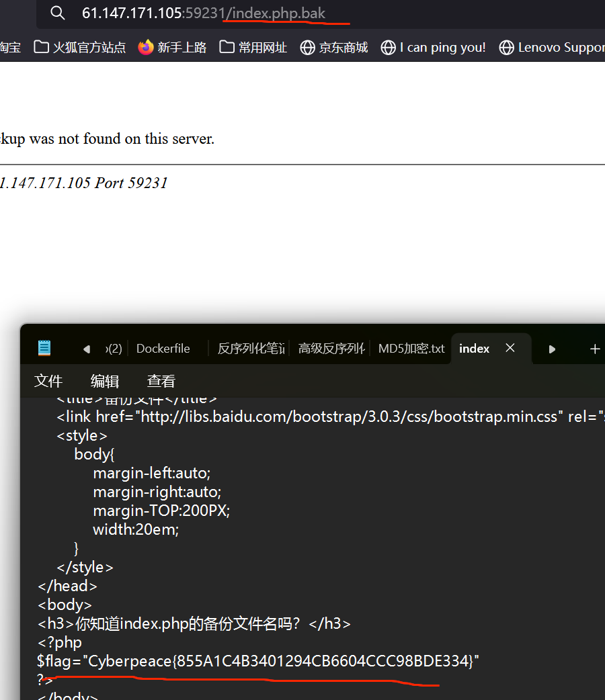605x700 pixels.
Task: Open the 文件 menu in Notepad
Action: coord(48,382)
